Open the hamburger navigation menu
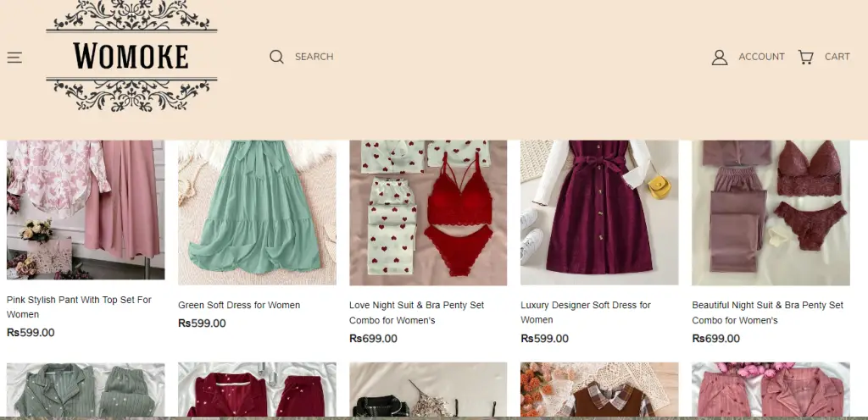This screenshot has width=868, height=420. 14,58
